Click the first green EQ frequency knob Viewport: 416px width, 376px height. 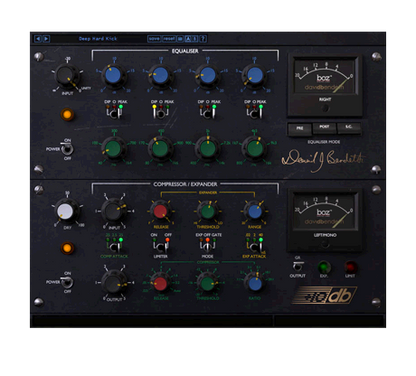point(113,148)
